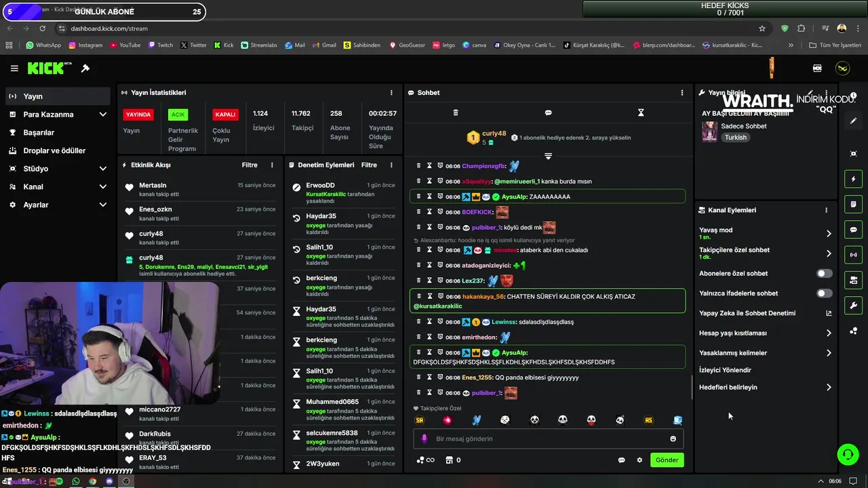Open Etkinlik Akışı three-dot menu
Screen dimensions: 868x488
pyautogui.click(x=272, y=165)
